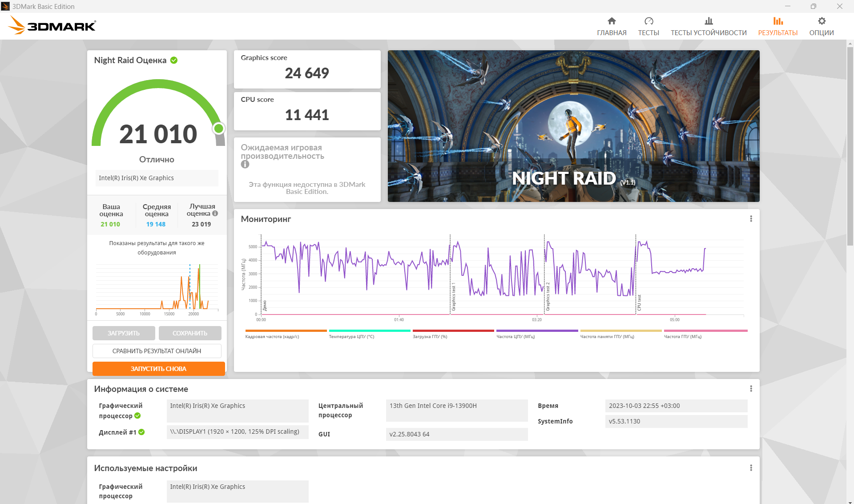Toggle the Кадровая частота legend series
This screenshot has width=854, height=504.
pos(286,334)
